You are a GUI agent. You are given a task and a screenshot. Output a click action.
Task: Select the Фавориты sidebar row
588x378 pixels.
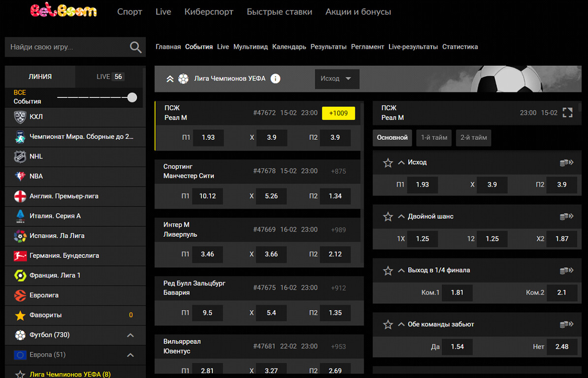click(75, 315)
